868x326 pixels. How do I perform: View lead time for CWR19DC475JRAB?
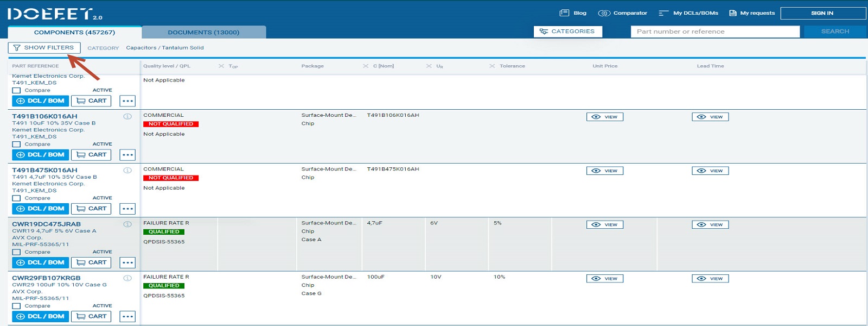(710, 224)
